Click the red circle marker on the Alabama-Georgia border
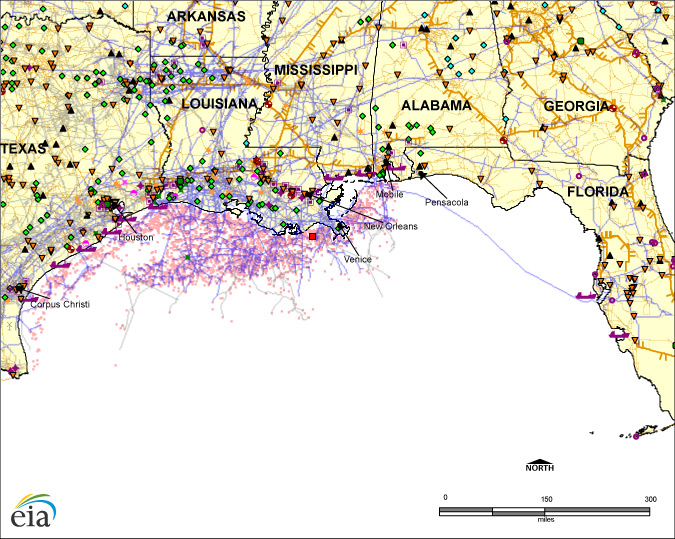The height and width of the screenshot is (539, 675). [503, 140]
